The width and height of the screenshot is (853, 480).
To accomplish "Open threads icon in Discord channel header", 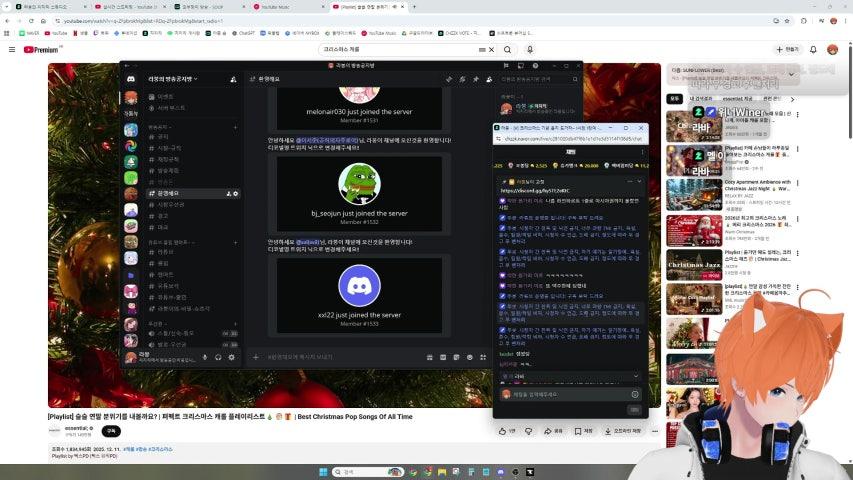I will 449,79.
